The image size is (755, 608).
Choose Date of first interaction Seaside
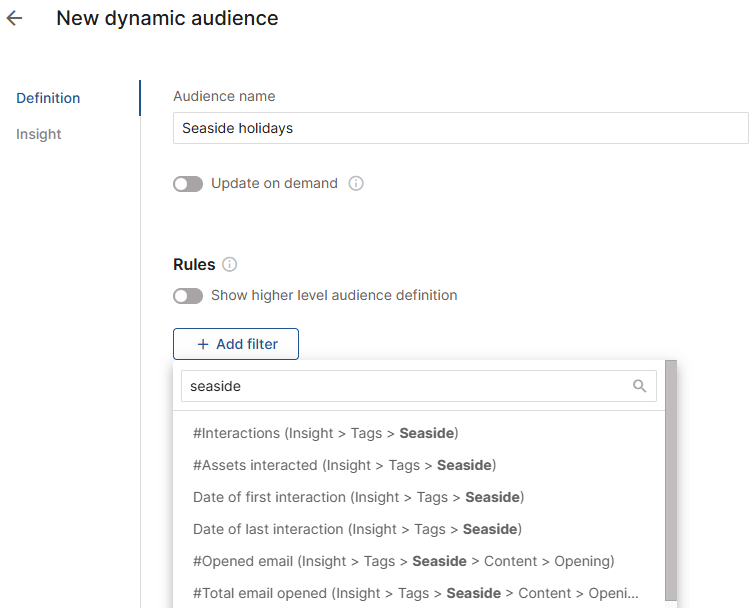point(358,497)
